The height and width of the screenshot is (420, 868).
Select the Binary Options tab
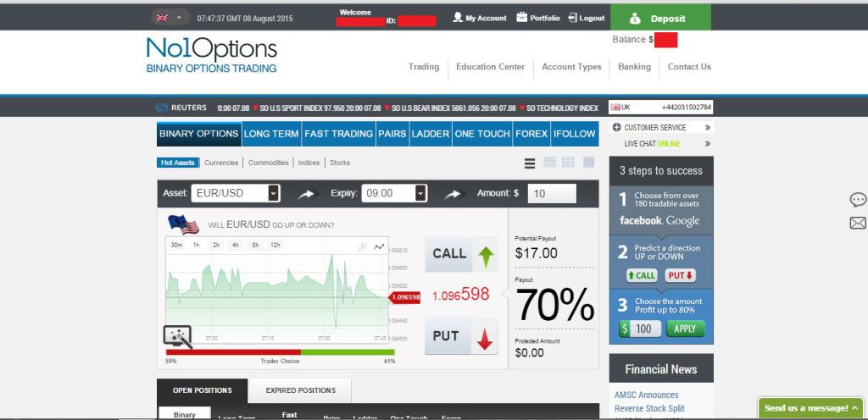click(198, 134)
